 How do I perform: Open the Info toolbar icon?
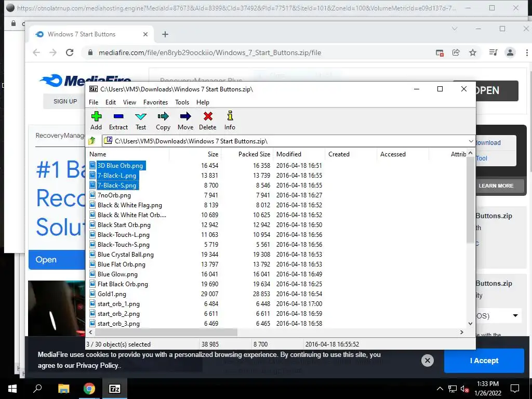[x=230, y=116]
